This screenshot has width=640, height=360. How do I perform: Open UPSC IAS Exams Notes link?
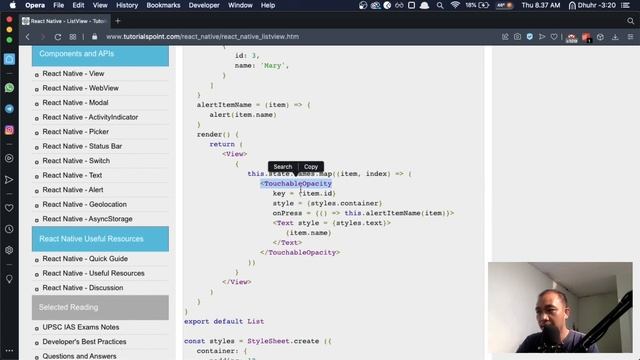tap(81, 327)
